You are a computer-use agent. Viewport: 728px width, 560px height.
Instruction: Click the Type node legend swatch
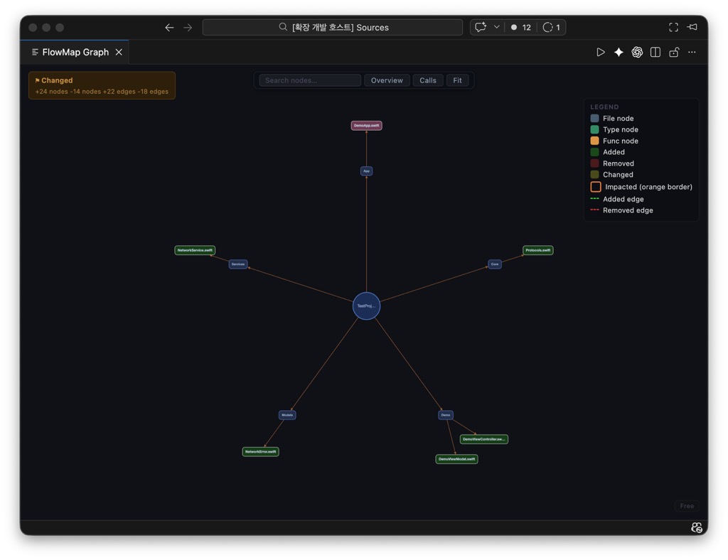594,129
